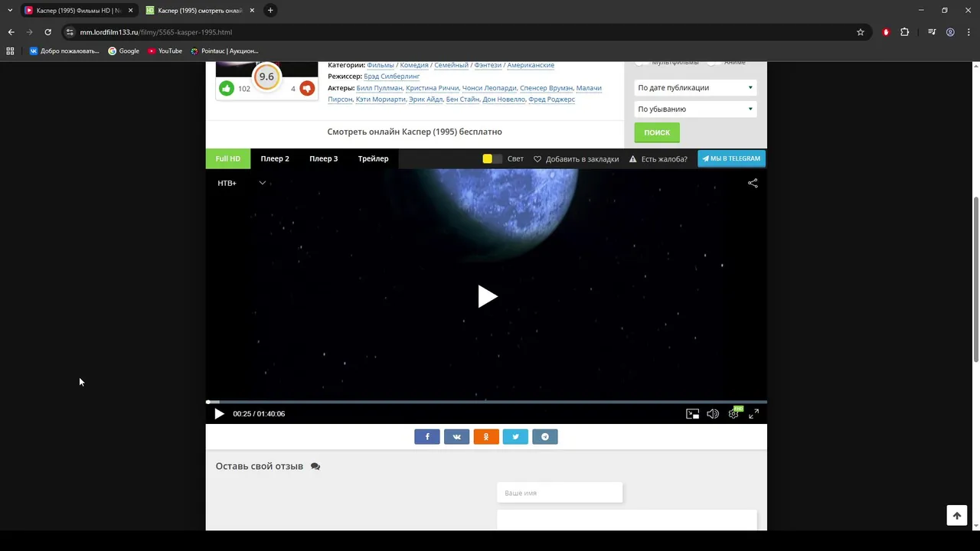Open the media controls icon in the toolbar
This screenshot has height=551, width=980.
(932, 32)
